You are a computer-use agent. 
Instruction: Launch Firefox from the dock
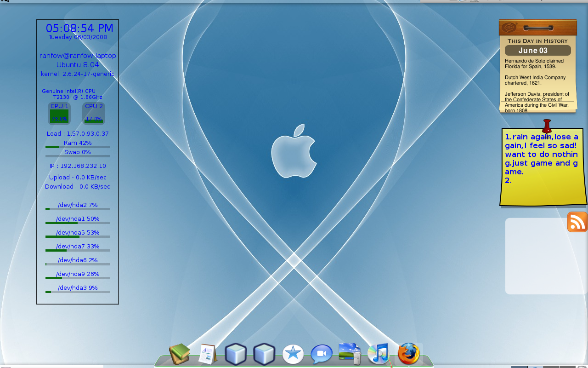tap(408, 354)
